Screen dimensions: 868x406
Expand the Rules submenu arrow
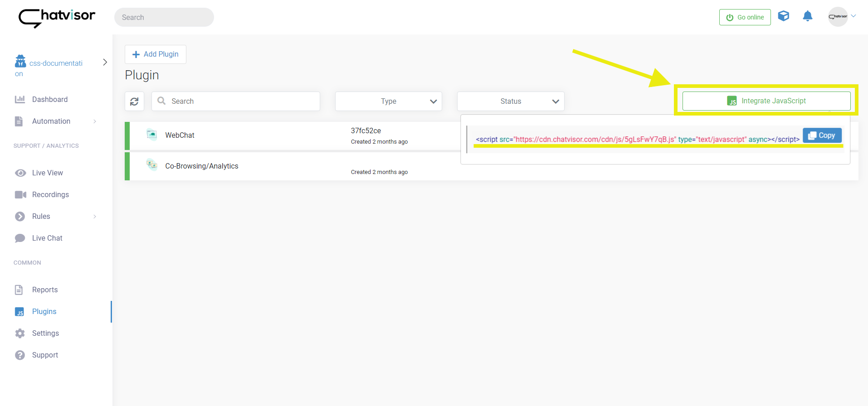pos(95,216)
